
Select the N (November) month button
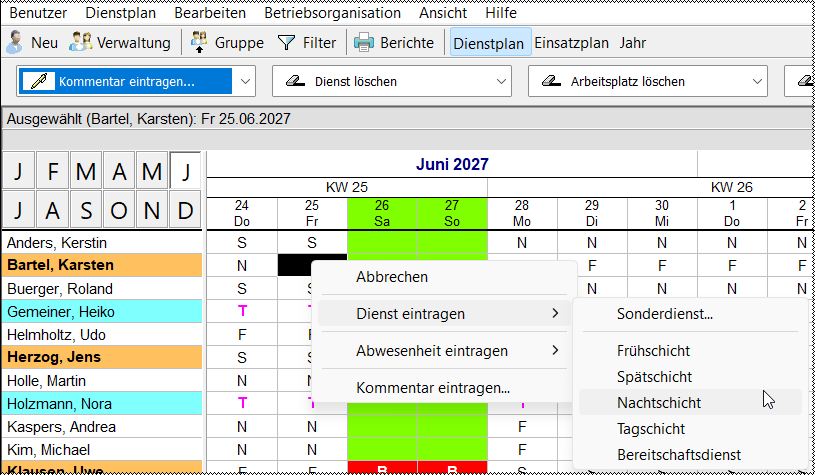pos(152,209)
